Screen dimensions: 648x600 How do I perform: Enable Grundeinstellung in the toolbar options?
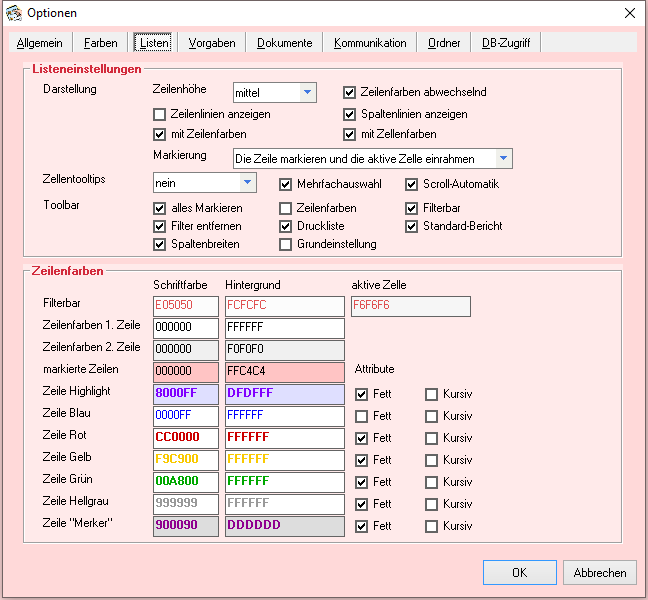(x=286, y=244)
